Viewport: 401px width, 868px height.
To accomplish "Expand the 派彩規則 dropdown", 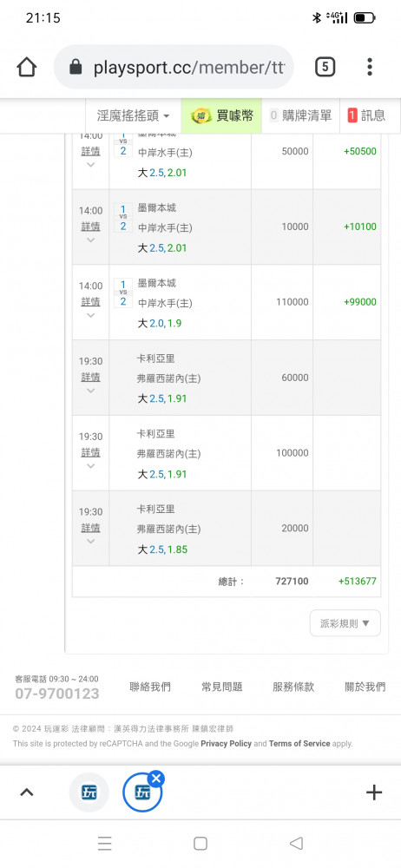I will point(345,623).
